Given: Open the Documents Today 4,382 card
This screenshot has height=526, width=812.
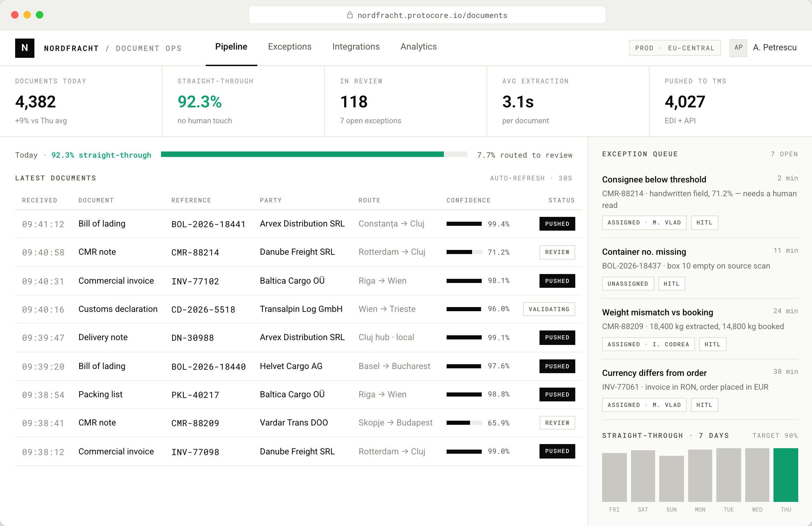Looking at the screenshot, I should (81, 101).
